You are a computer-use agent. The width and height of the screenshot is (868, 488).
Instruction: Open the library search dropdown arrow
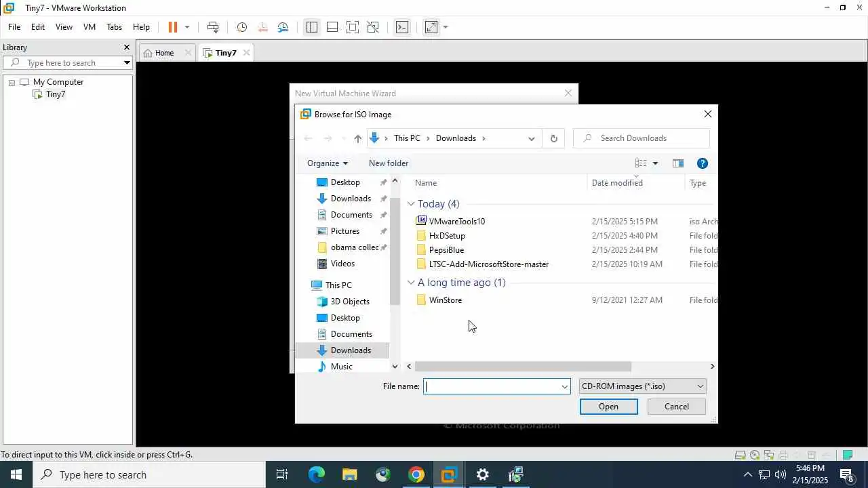(127, 63)
